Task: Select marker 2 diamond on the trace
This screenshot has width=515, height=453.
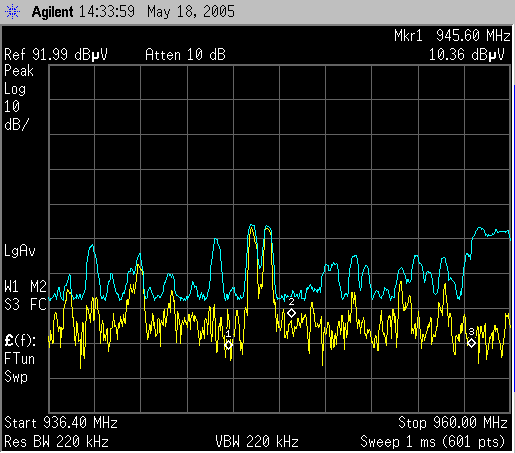Action: pyautogui.click(x=291, y=313)
